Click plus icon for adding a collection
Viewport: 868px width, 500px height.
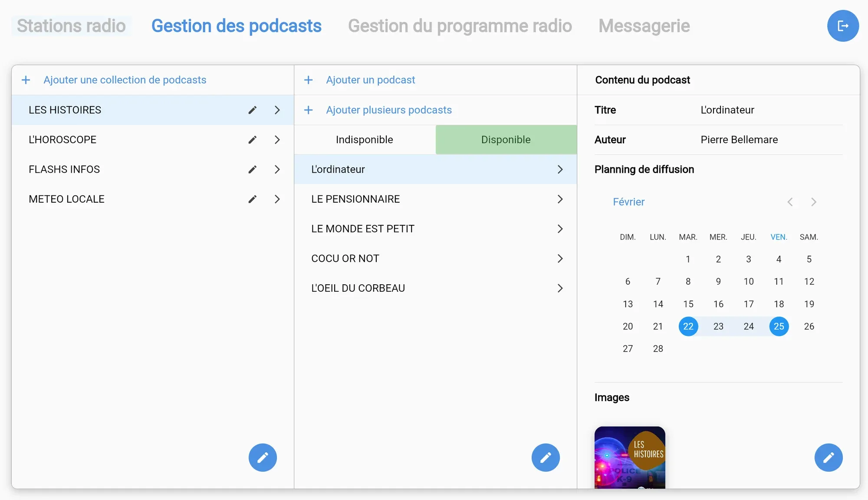click(x=26, y=80)
